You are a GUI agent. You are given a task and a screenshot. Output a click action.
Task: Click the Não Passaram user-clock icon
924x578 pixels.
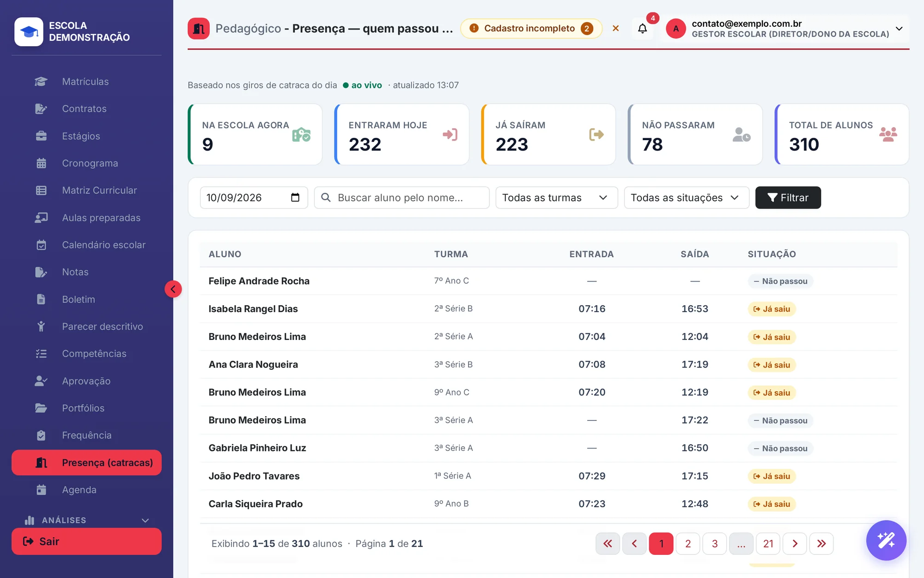[x=742, y=135]
